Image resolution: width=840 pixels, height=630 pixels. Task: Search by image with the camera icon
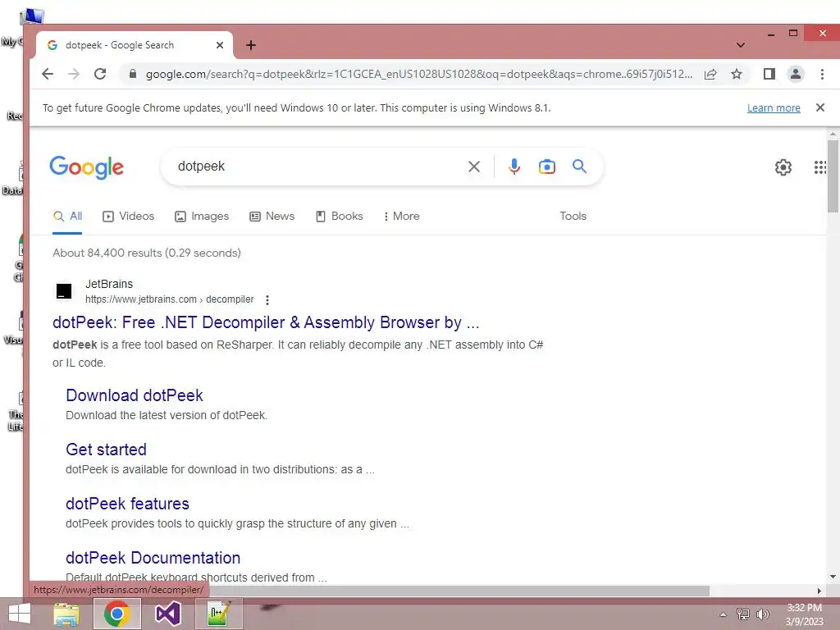[x=546, y=167]
